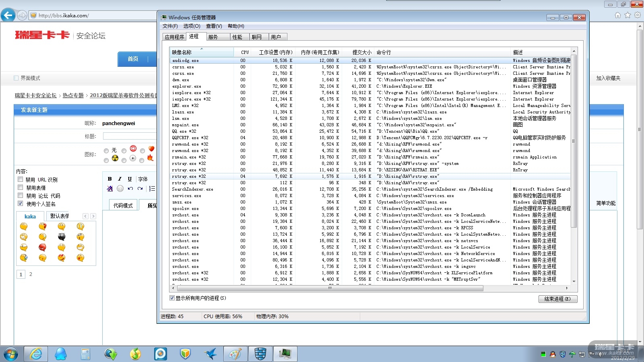Screen dimensions: 644x362
Task: Open the QQ penguin taskbar icon
Action: coord(61,354)
